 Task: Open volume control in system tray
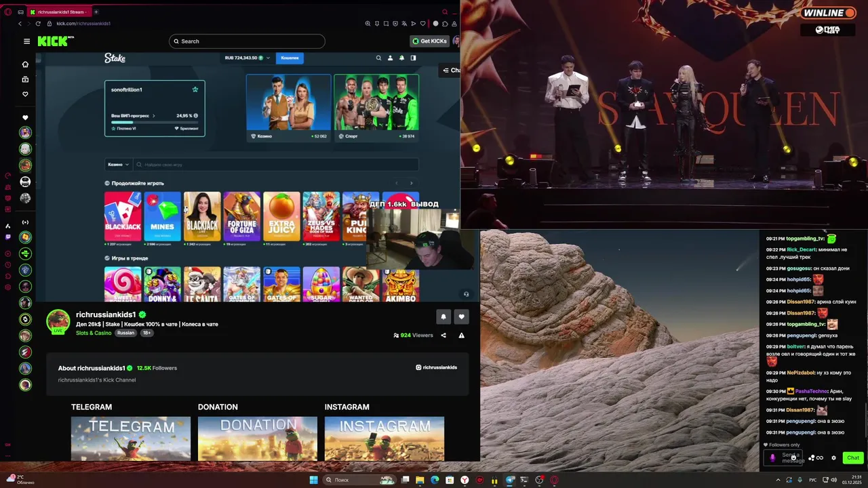[833, 480]
